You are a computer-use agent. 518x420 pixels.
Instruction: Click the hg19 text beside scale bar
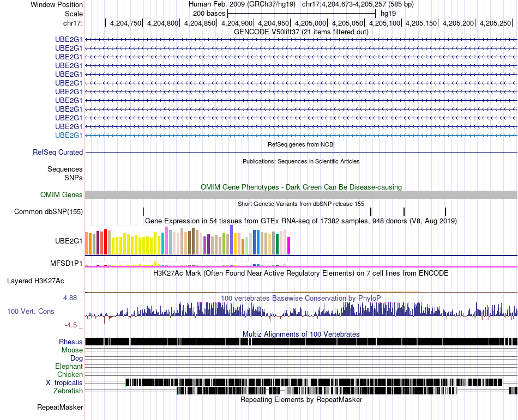tap(388, 14)
